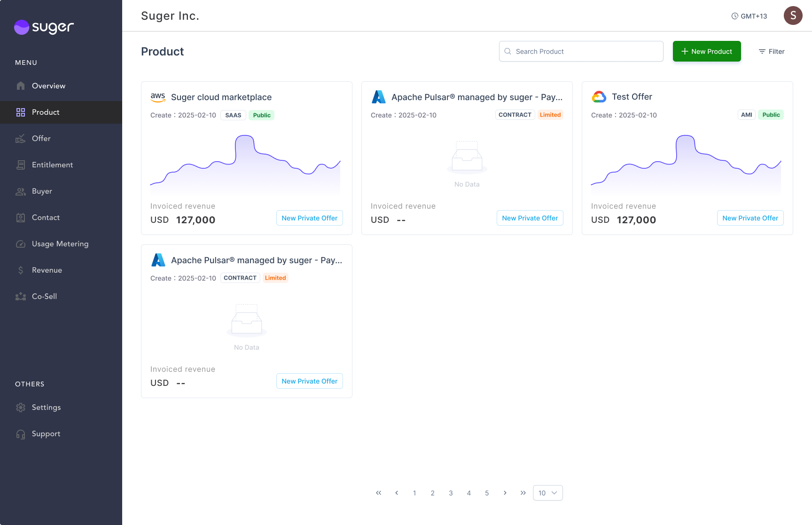The width and height of the screenshot is (812, 525).
Task: Click the S profile avatar
Action: click(793, 16)
